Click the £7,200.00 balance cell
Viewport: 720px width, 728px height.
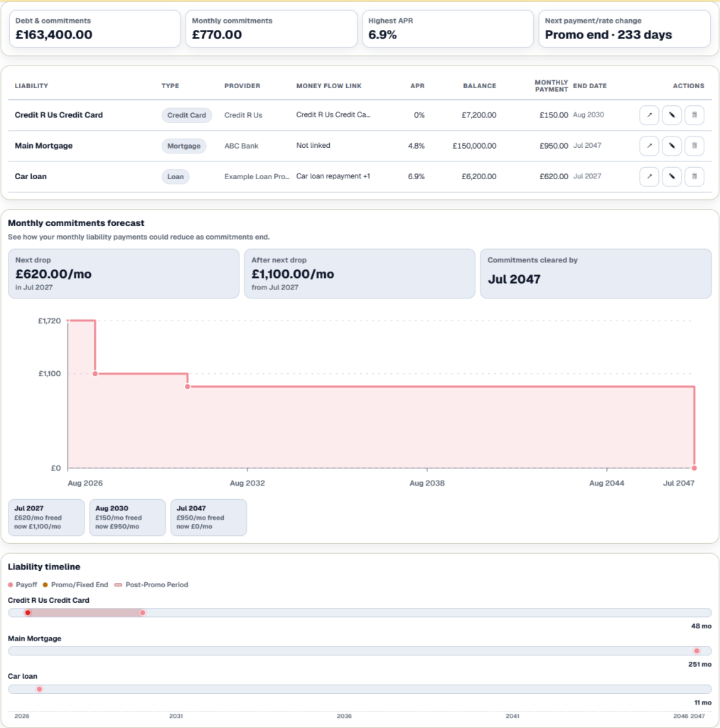[479, 115]
